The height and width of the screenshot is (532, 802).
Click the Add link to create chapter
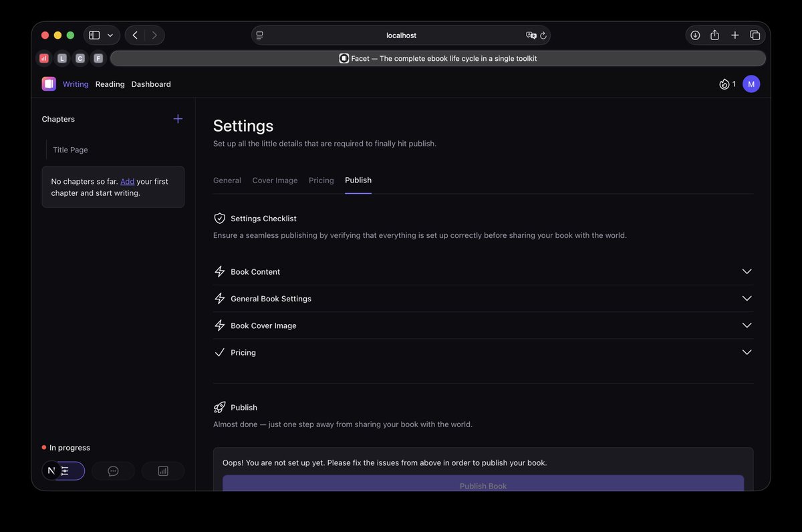127,181
